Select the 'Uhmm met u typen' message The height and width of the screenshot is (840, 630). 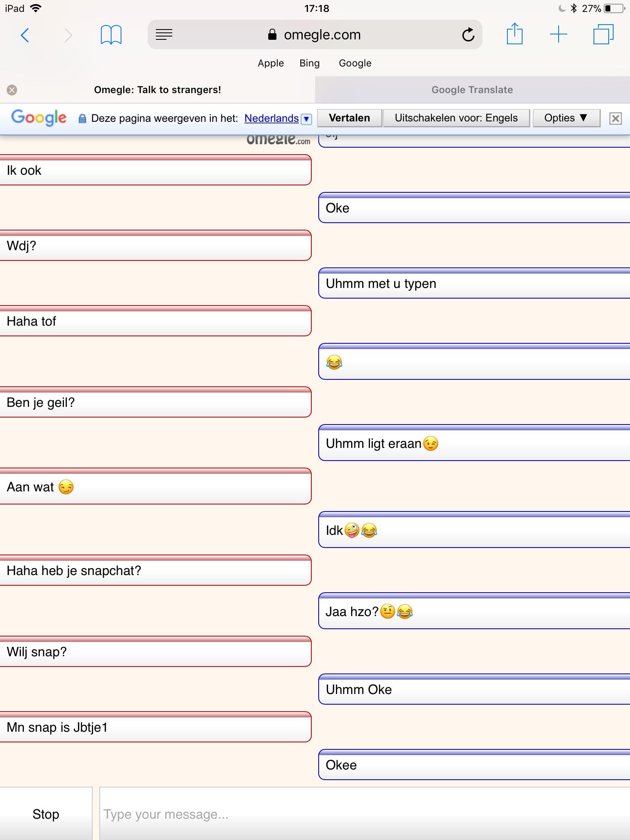pos(474,283)
